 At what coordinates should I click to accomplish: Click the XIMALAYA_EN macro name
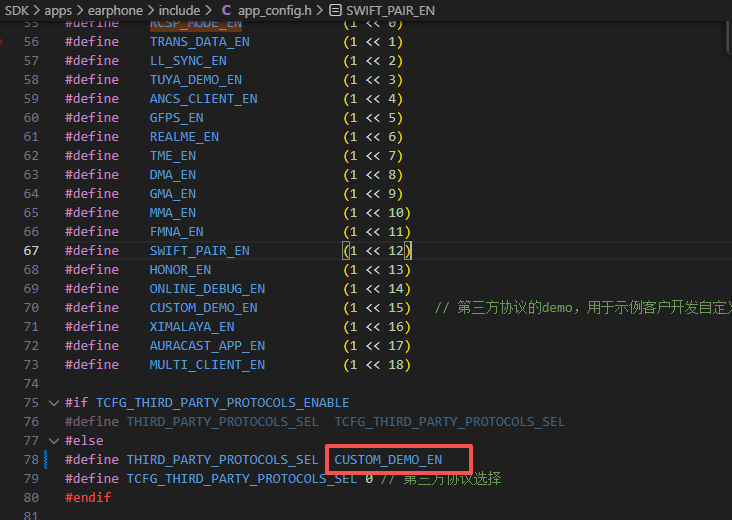(x=192, y=327)
